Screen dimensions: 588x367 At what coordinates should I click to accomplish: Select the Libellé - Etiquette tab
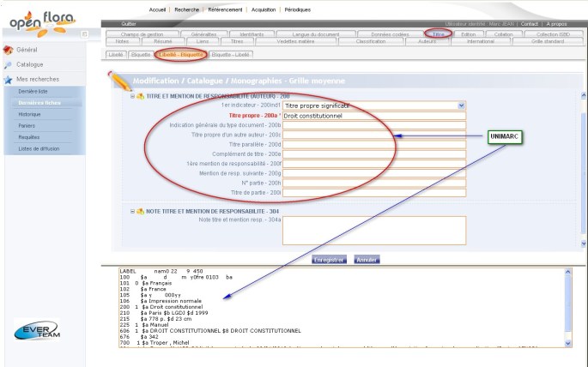click(180, 53)
